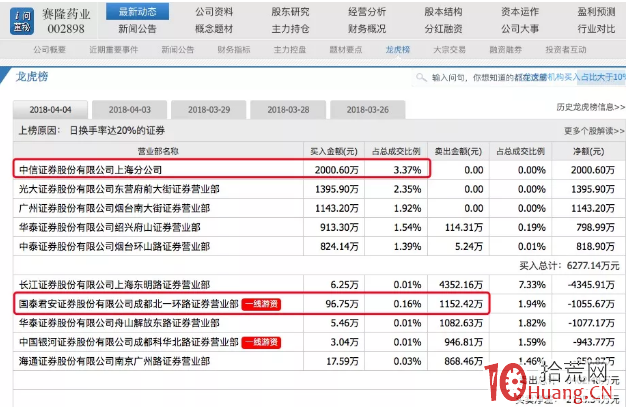Open the 最新动态 tab
Viewport: 626px width, 412px height.
click(137, 12)
